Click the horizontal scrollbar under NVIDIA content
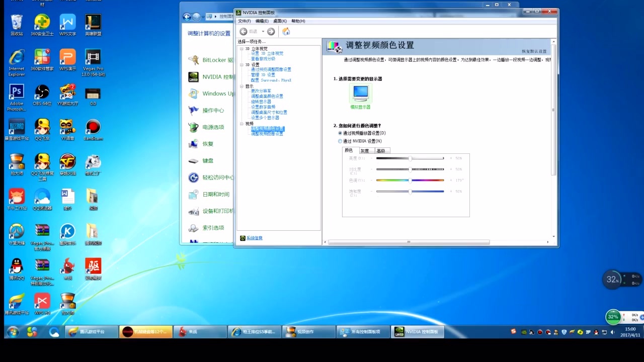Screen dimensions: 644x362 [409, 242]
